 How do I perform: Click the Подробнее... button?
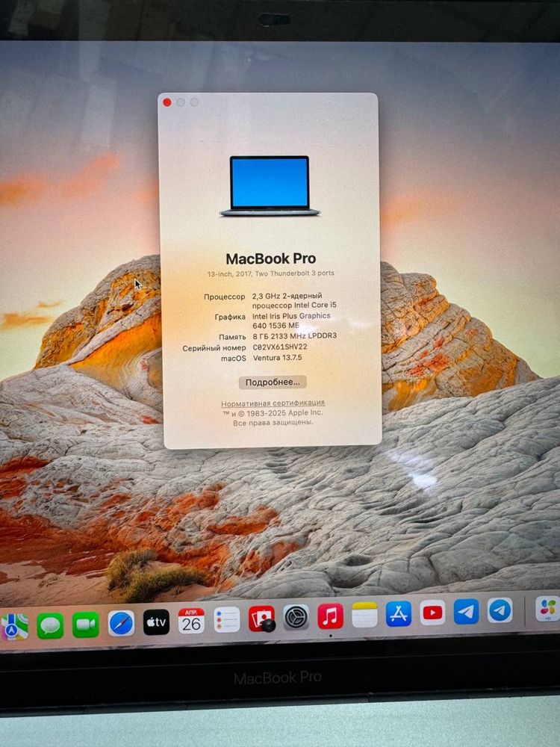tap(273, 382)
